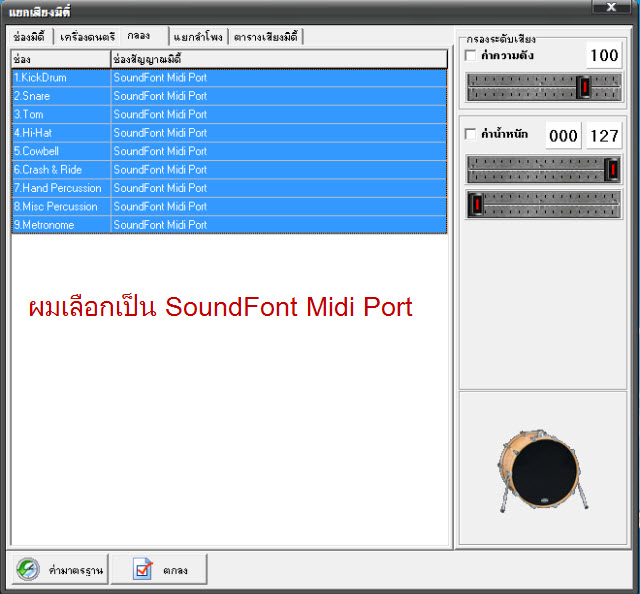Click the ช่องสัญญาณมิดี้ column header
Image resolution: width=640 pixels, height=594 pixels.
click(x=279, y=59)
